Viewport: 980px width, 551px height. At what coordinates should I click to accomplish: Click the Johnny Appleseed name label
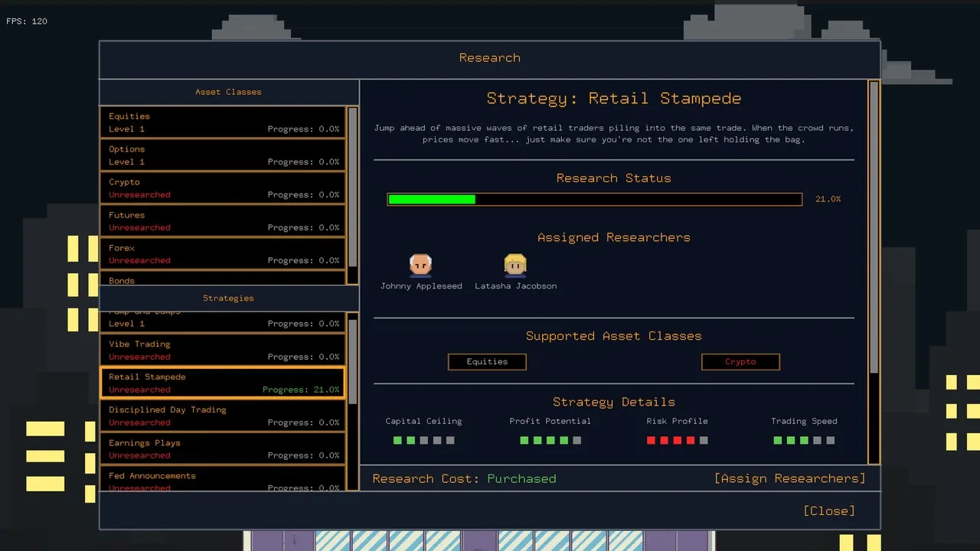421,286
